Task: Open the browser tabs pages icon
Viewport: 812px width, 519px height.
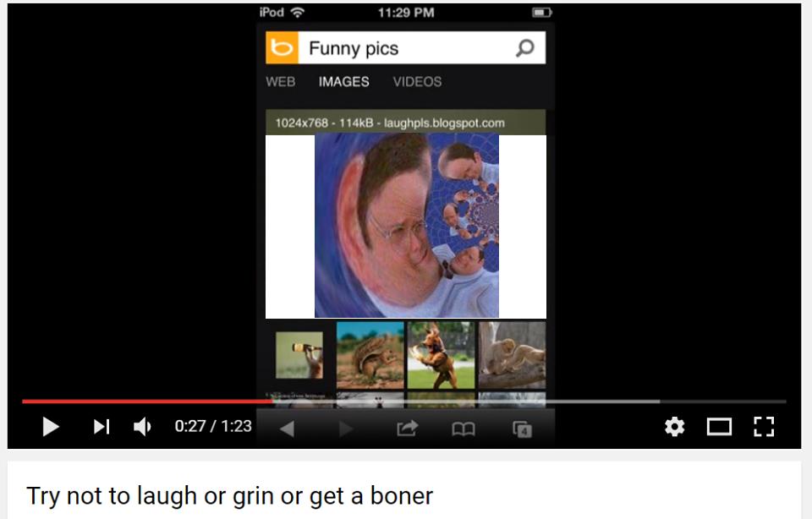Action: pyautogui.click(x=522, y=429)
